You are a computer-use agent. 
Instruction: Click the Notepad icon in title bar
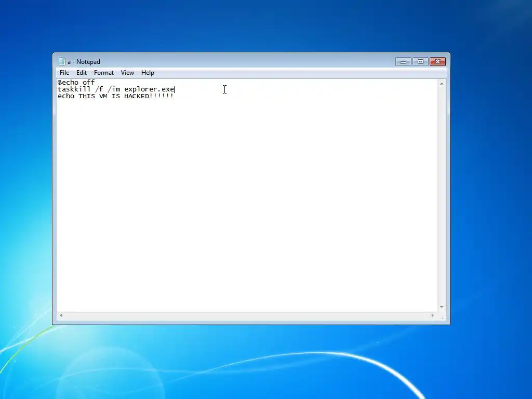coord(62,61)
